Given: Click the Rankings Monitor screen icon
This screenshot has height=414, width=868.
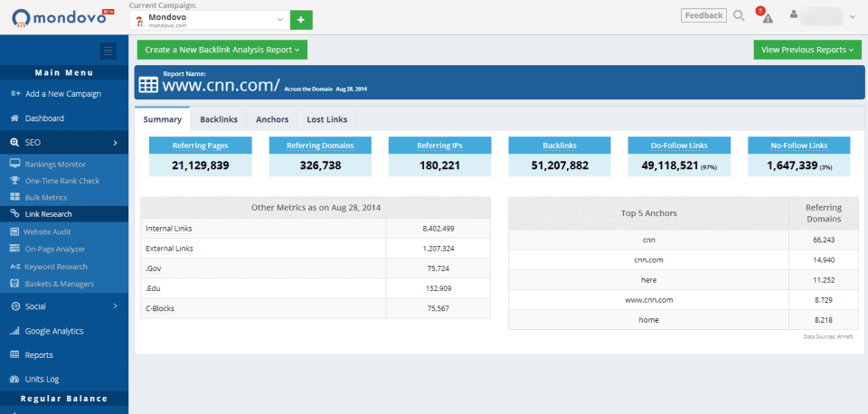Looking at the screenshot, I should tap(15, 165).
